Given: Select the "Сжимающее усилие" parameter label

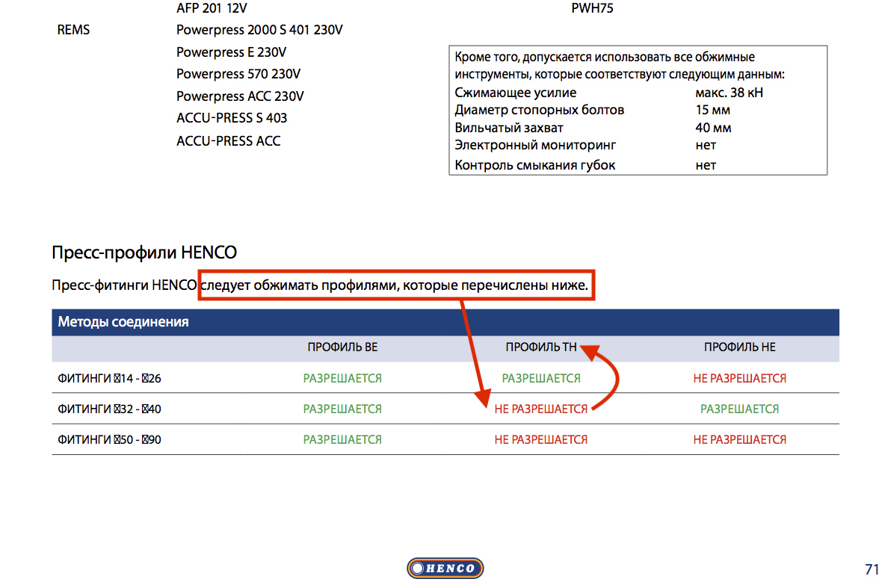Looking at the screenshot, I should click(x=515, y=93).
